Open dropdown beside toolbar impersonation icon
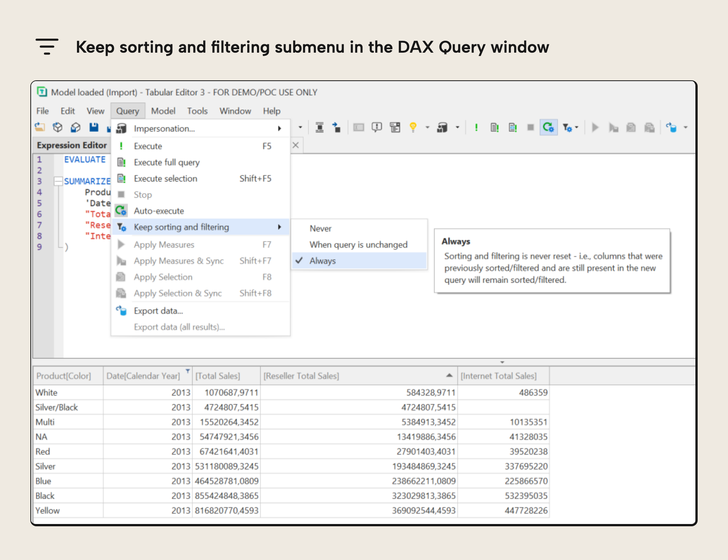728x560 pixels. (457, 128)
